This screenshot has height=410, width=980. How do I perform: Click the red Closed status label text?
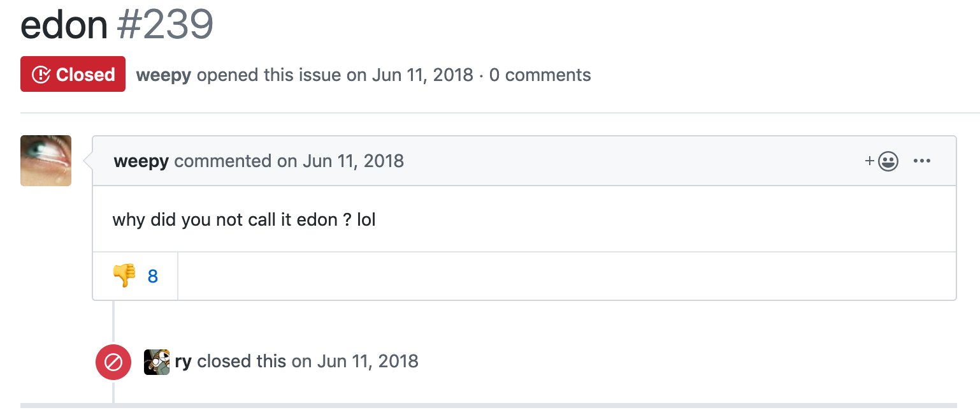85,75
